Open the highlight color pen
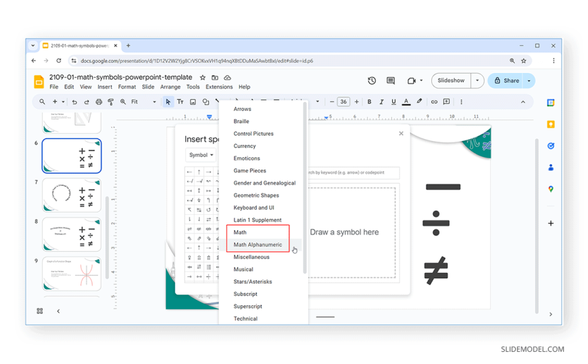This screenshot has height=364, width=588. pyautogui.click(x=419, y=101)
